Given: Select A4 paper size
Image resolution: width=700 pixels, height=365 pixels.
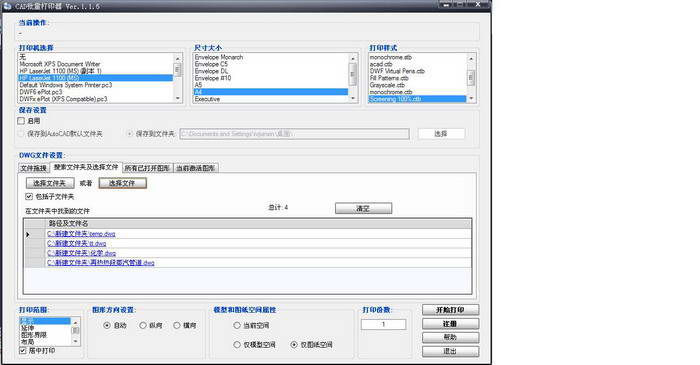Looking at the screenshot, I should (271, 92).
